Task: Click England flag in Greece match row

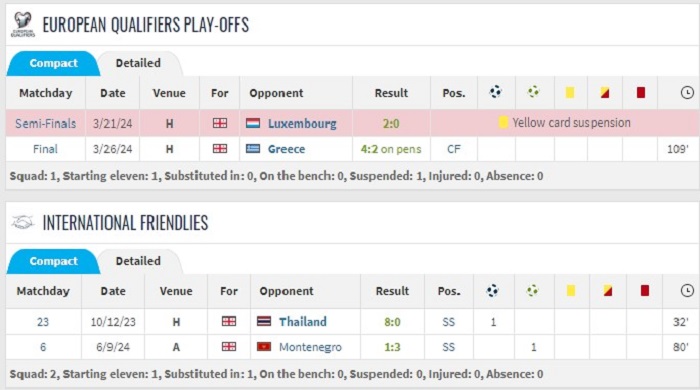Action: pyautogui.click(x=220, y=149)
